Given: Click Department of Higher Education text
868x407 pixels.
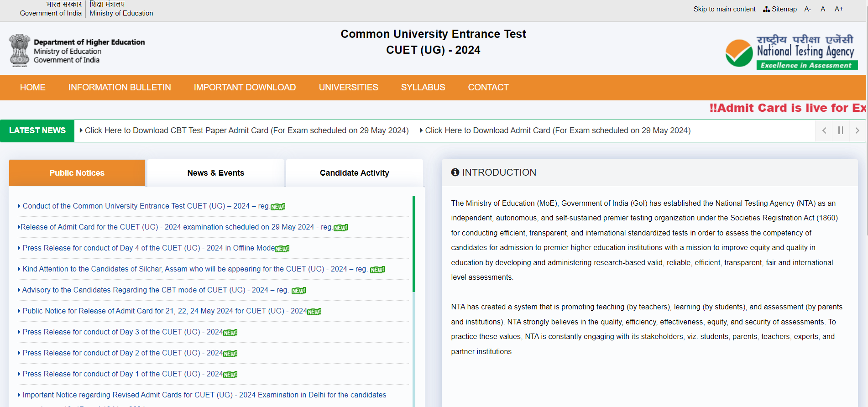Looking at the screenshot, I should point(89,42).
